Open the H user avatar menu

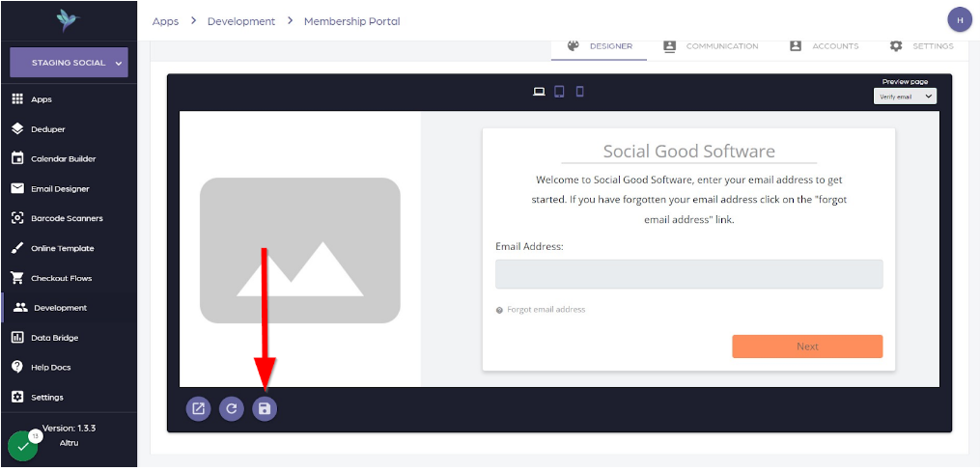click(x=960, y=19)
